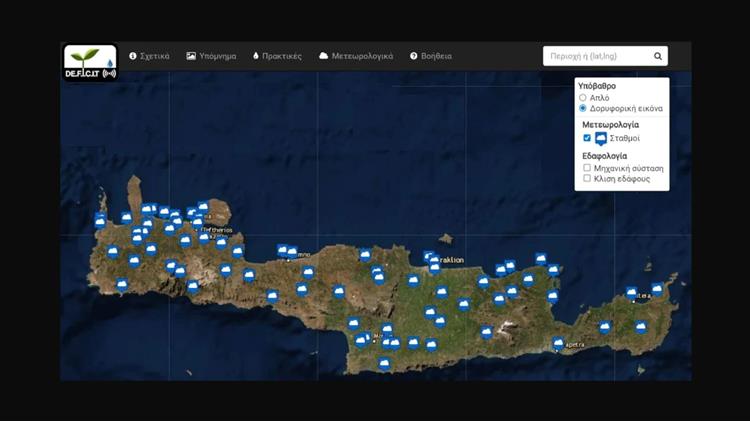Open the Υπόμνημα legend menu
The height and width of the screenshot is (421, 750).
(211, 56)
